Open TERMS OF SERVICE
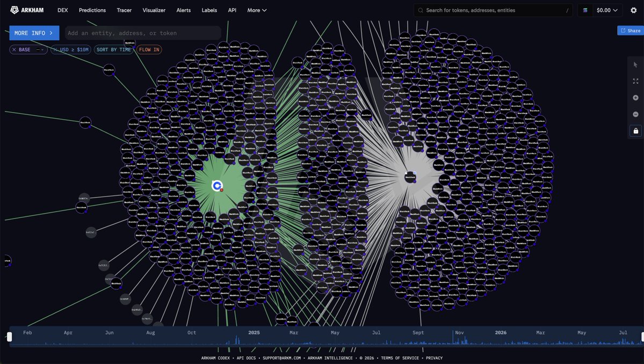This screenshot has height=364, width=644. pos(400,358)
